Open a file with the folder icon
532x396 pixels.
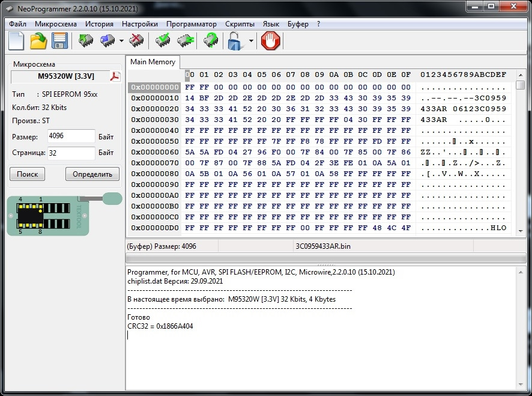[38, 41]
